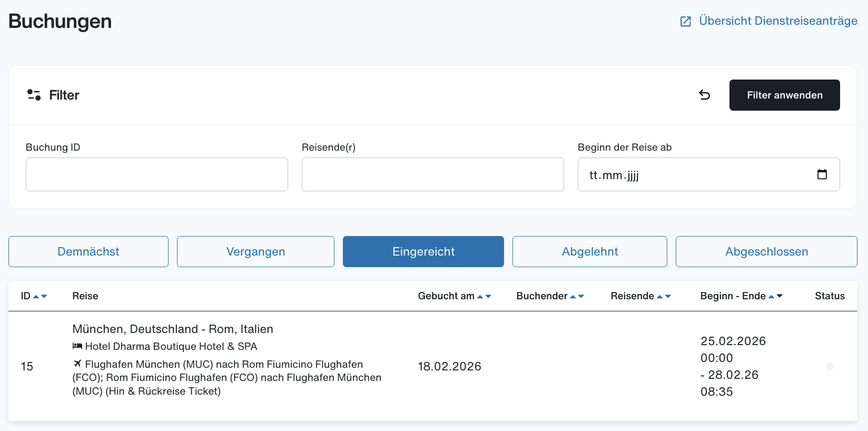Switch to the Vergangen tab
Image resolution: width=868 pixels, height=431 pixels.
(255, 252)
